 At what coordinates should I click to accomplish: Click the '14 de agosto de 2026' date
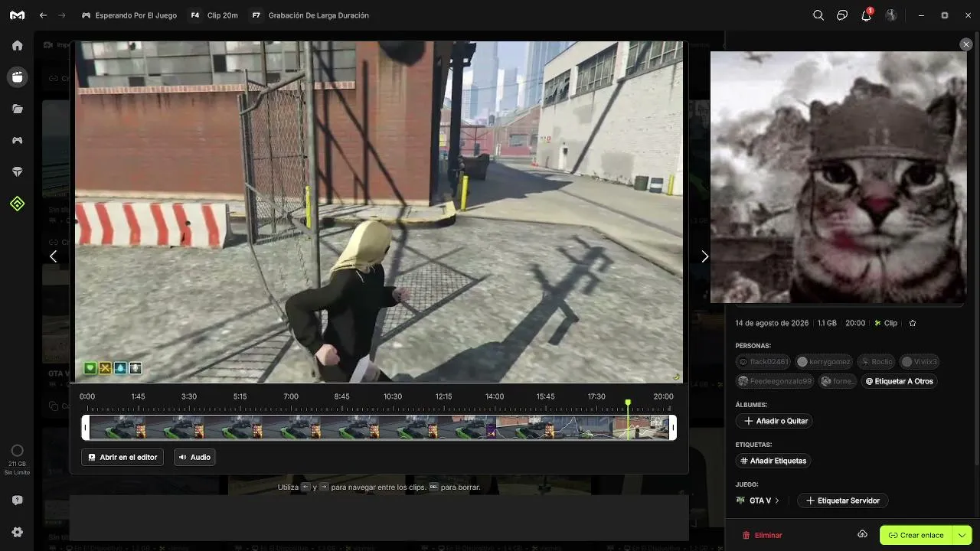point(772,323)
